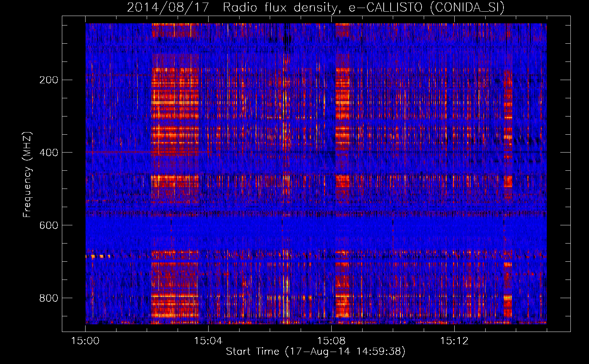Click the '200' frequency axis label
589x364 pixels.
[49, 80]
